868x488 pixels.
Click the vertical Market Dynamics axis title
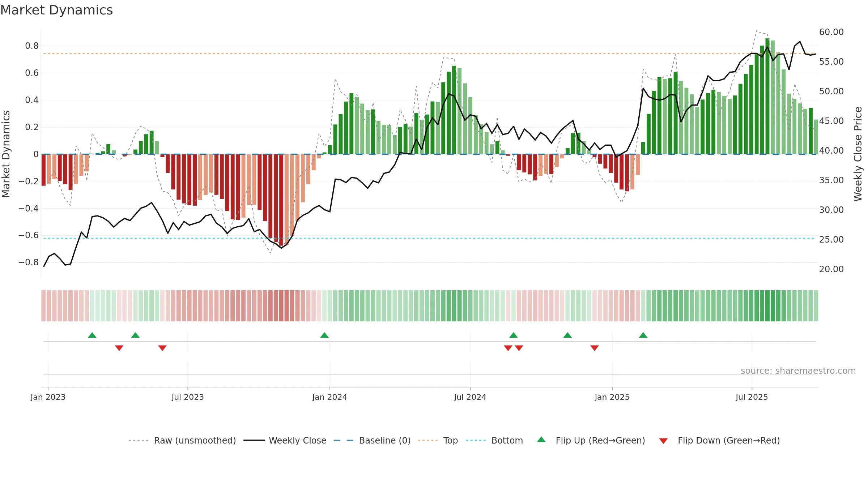[x=6, y=154]
